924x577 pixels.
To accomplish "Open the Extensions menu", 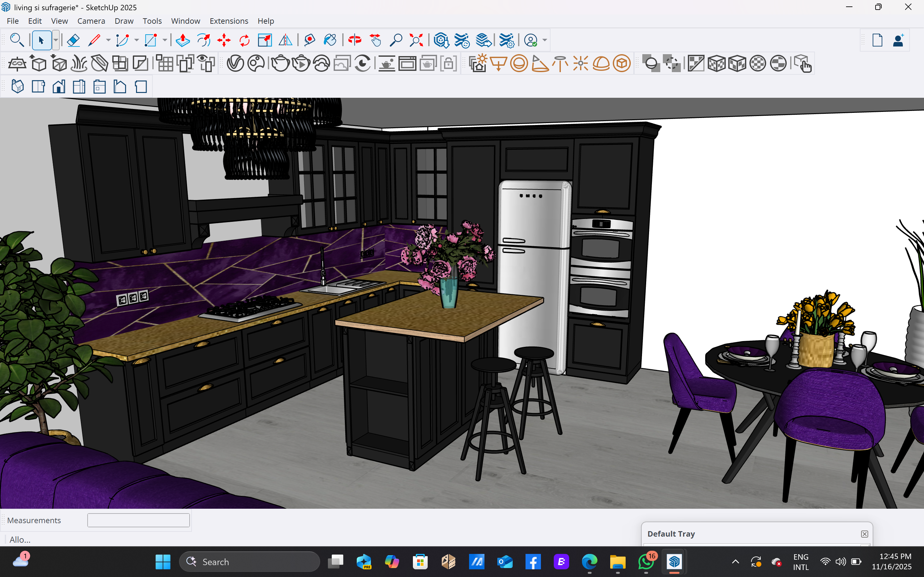I will click(229, 21).
